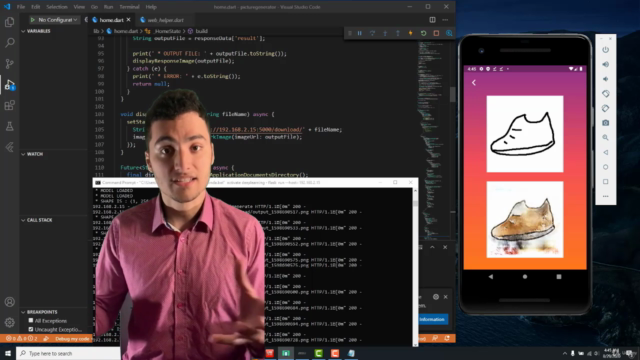Viewport: 640px width, 360px height.
Task: Click emulator volume down button
Action: (606, 79)
